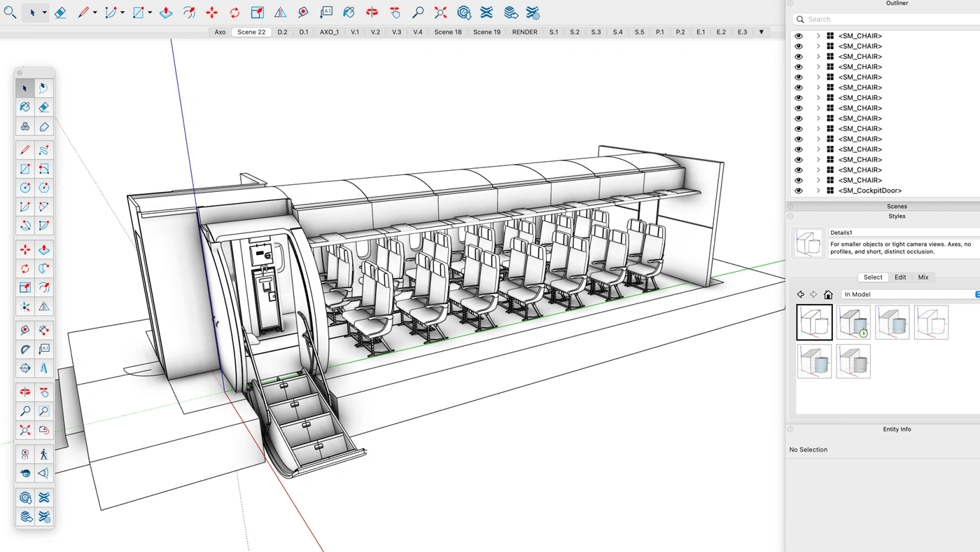Select the Rotated Rectangle tool
Image resolution: width=980 pixels, height=552 pixels.
(43, 169)
